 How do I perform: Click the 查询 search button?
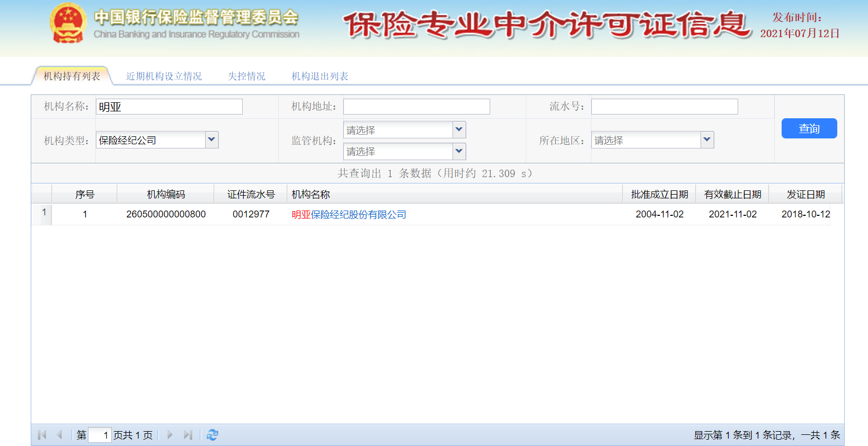pyautogui.click(x=809, y=128)
